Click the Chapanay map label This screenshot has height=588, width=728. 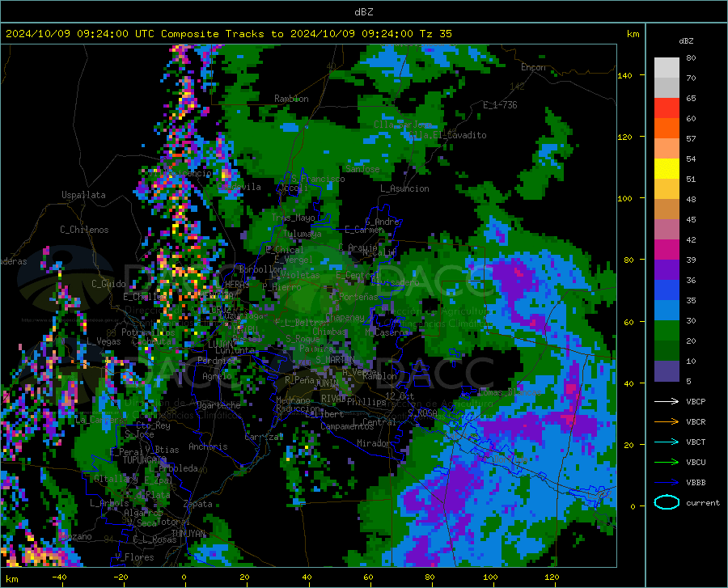click(x=345, y=317)
